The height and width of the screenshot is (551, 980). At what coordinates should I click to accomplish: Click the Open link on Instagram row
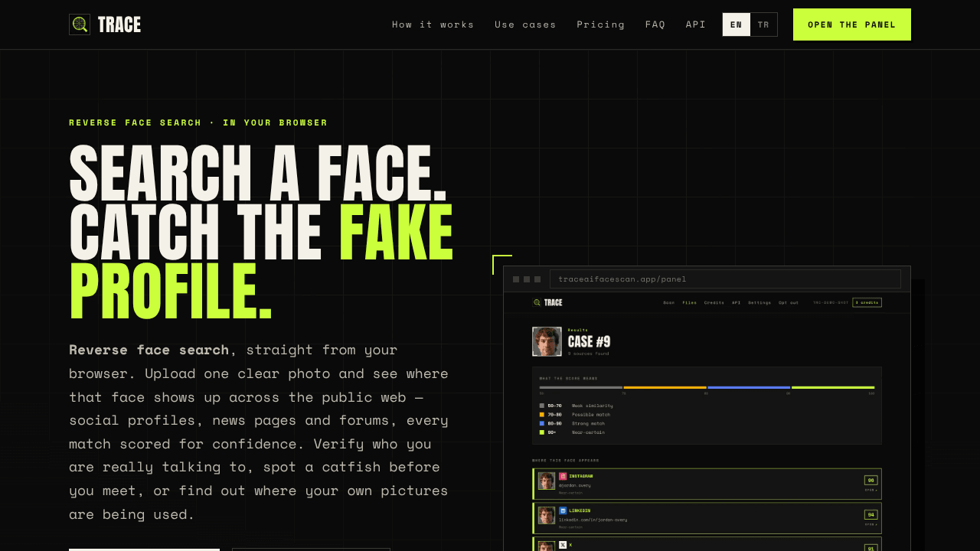[x=871, y=490]
